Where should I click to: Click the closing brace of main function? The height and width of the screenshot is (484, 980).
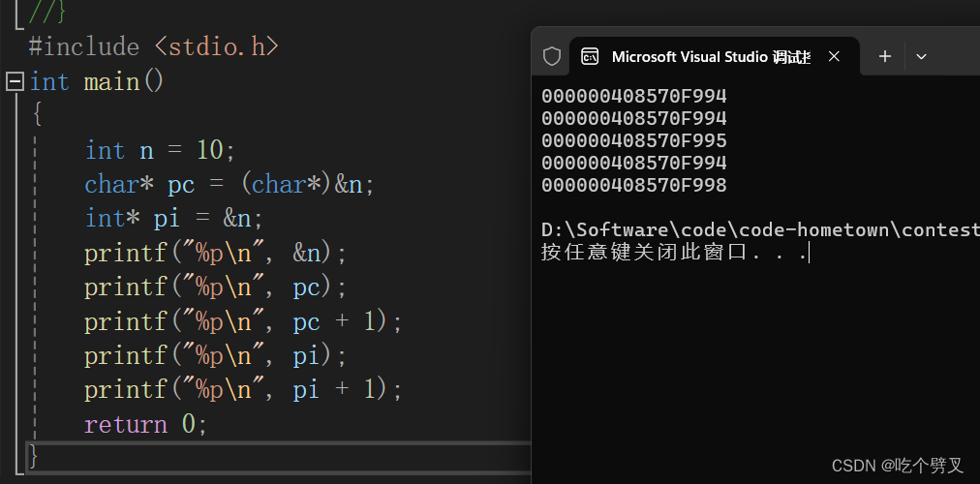[34, 457]
